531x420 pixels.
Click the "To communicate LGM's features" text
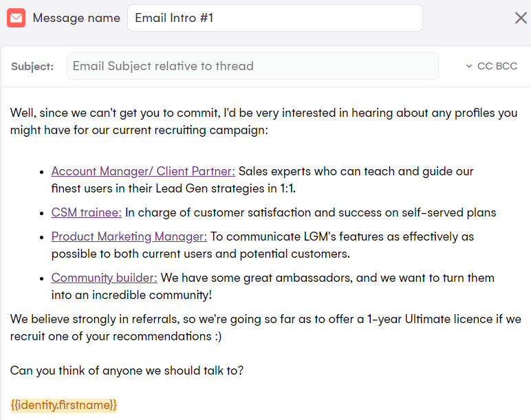point(342,236)
